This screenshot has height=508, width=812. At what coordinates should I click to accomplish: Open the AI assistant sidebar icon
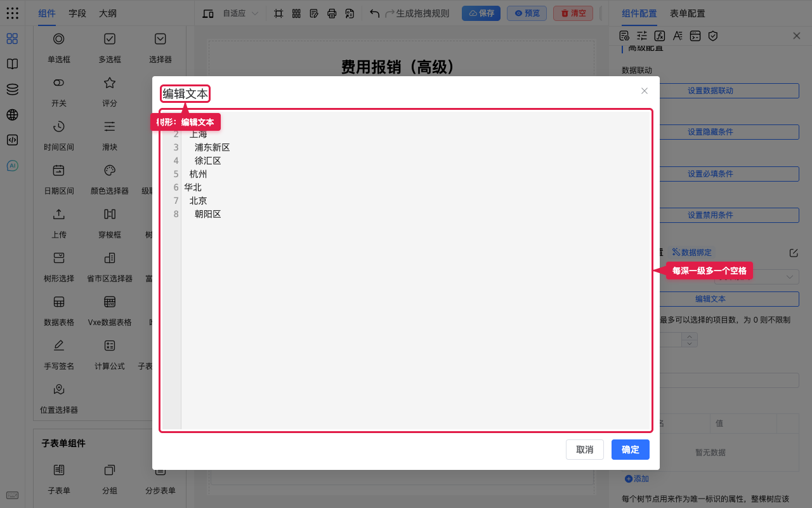click(12, 166)
